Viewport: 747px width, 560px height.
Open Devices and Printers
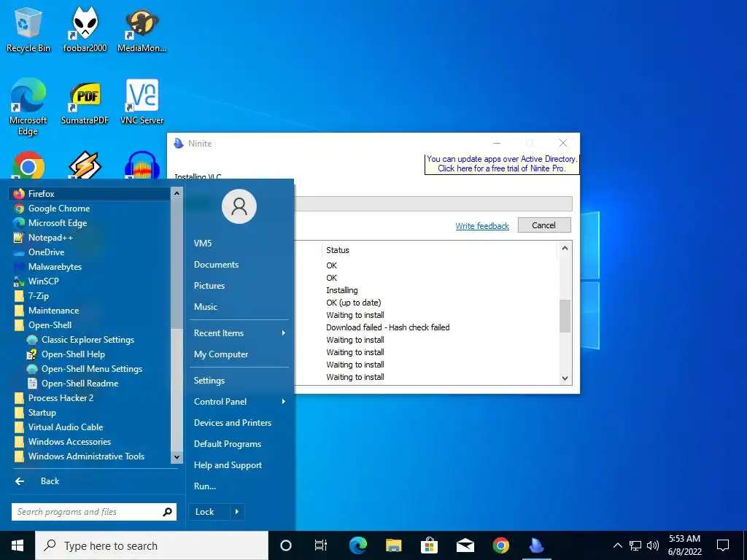239,423
